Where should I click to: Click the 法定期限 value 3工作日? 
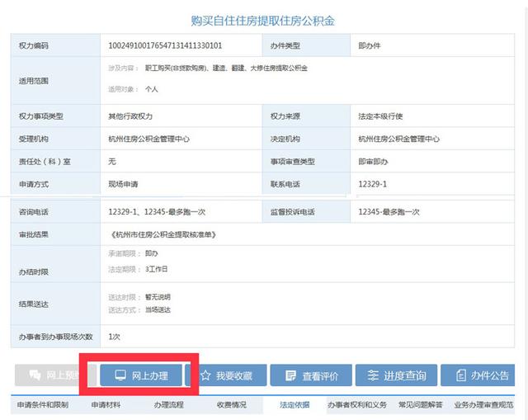coord(156,269)
